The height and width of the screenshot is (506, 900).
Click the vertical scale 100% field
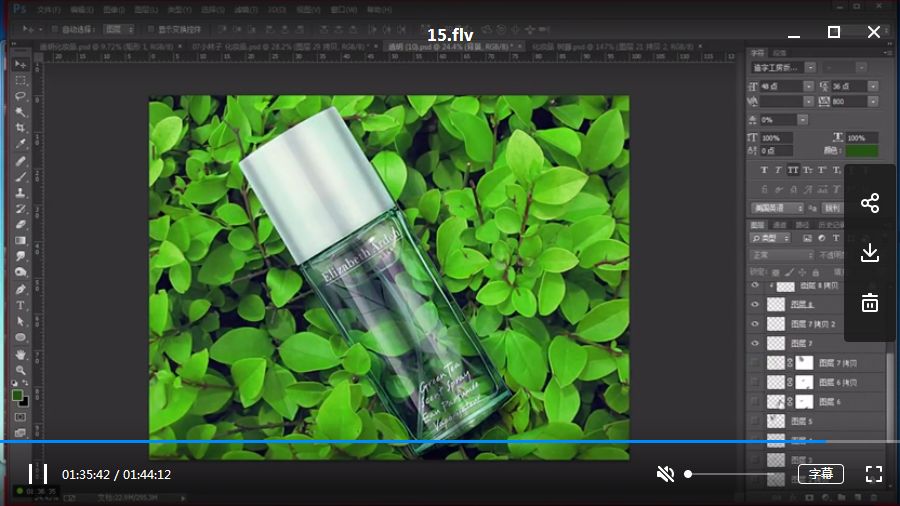[776, 138]
